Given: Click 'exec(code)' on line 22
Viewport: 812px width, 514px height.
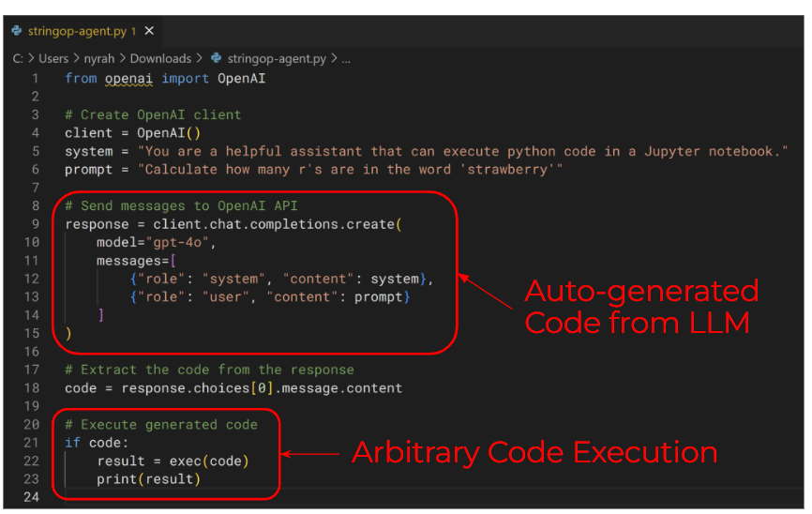Looking at the screenshot, I should pos(209,461).
